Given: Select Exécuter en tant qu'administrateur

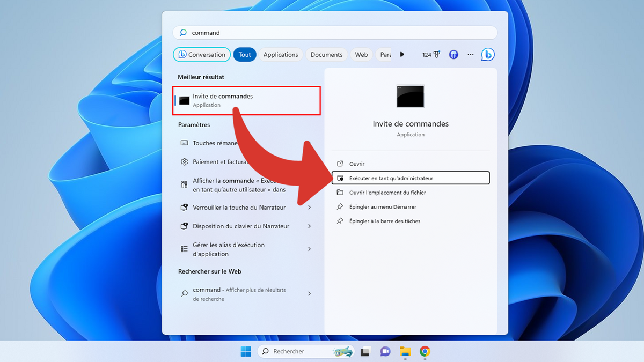Looking at the screenshot, I should (411, 178).
